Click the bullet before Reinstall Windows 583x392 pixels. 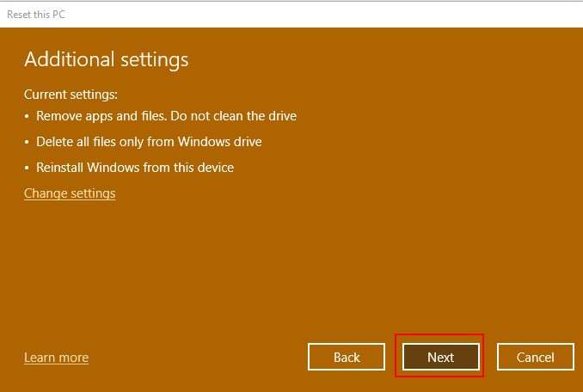click(27, 168)
